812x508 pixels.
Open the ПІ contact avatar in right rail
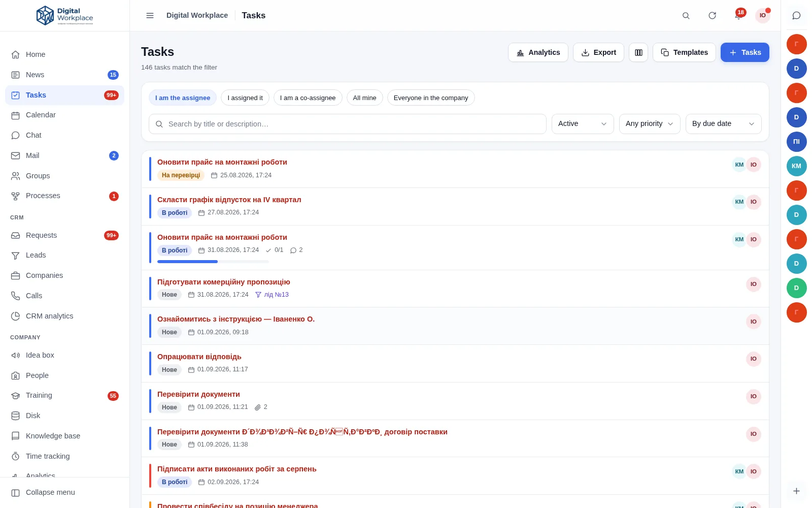(797, 142)
